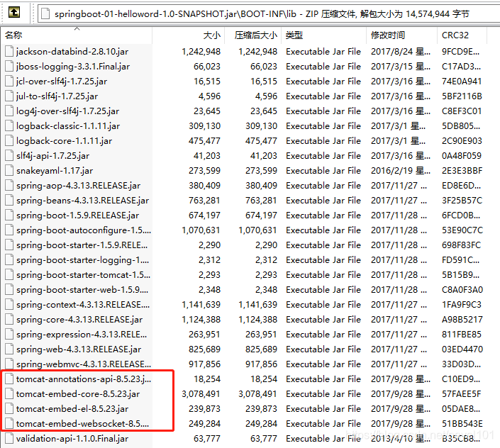Select the spring-boot-starter-1.5.9 file icon
The height and width of the screenshot is (448, 500).
9,245
